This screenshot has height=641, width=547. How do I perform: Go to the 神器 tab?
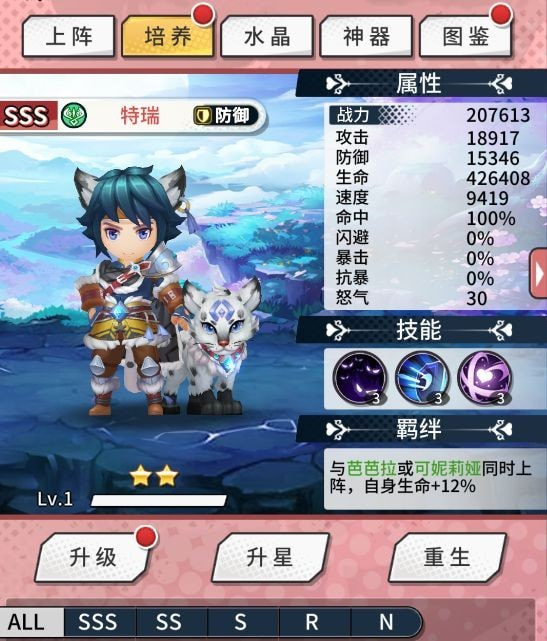366,36
